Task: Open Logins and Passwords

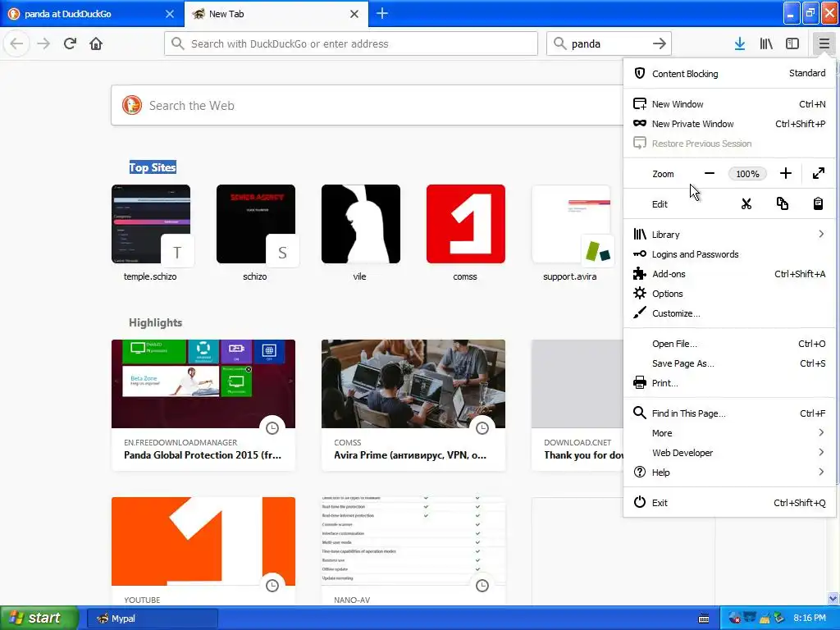Action: click(x=729, y=254)
